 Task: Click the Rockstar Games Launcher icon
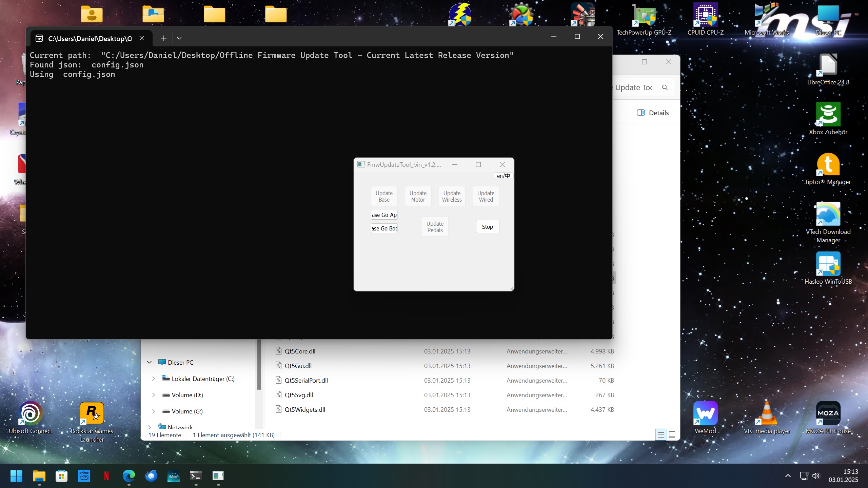tap(92, 413)
